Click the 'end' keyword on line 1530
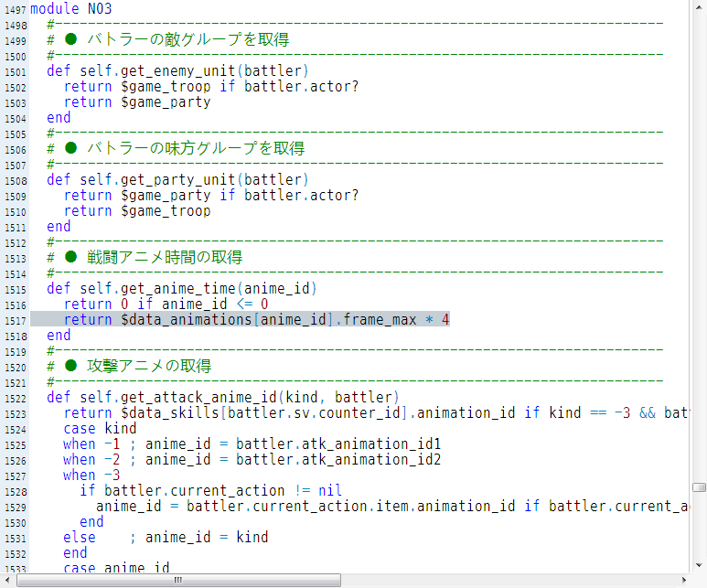The height and width of the screenshot is (588, 707). pyautogui.click(x=91, y=522)
